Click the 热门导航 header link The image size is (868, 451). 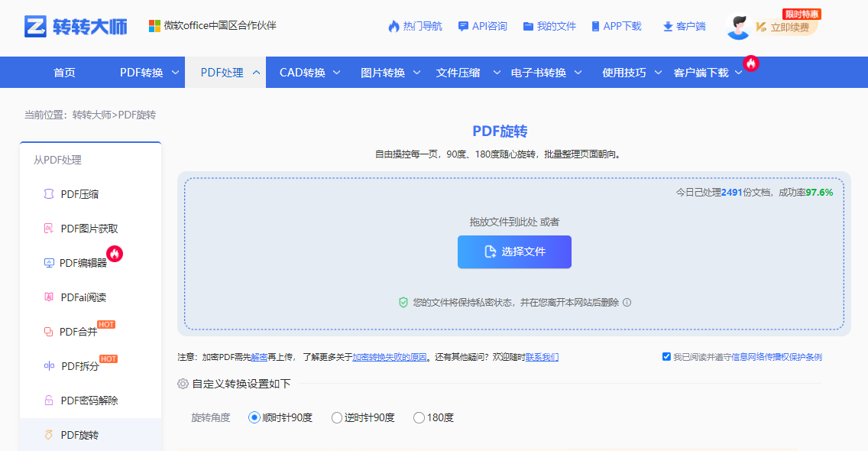423,26
